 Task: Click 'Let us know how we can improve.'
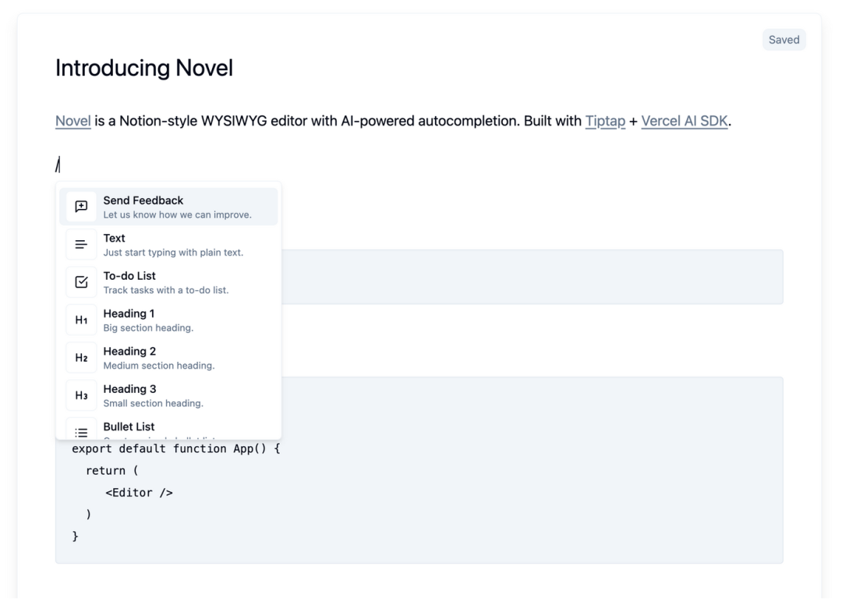click(x=177, y=215)
